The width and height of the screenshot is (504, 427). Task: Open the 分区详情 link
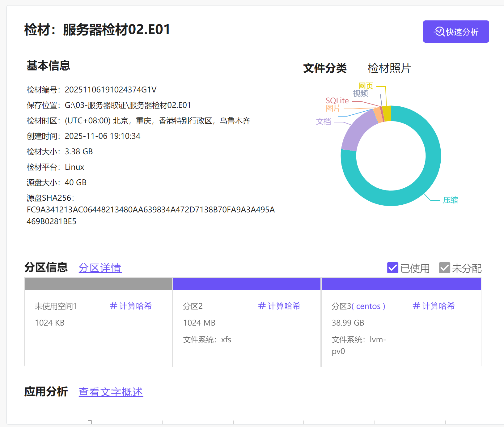[100, 268]
